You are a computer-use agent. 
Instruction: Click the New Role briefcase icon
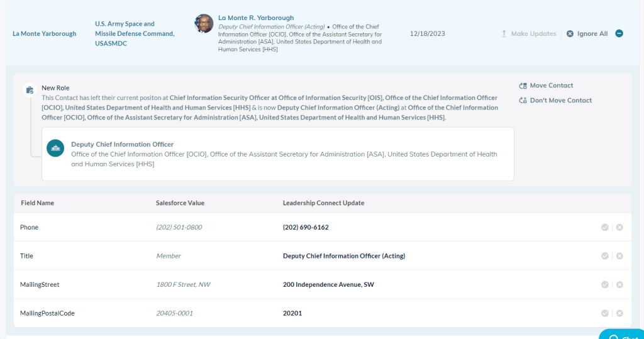30,90
